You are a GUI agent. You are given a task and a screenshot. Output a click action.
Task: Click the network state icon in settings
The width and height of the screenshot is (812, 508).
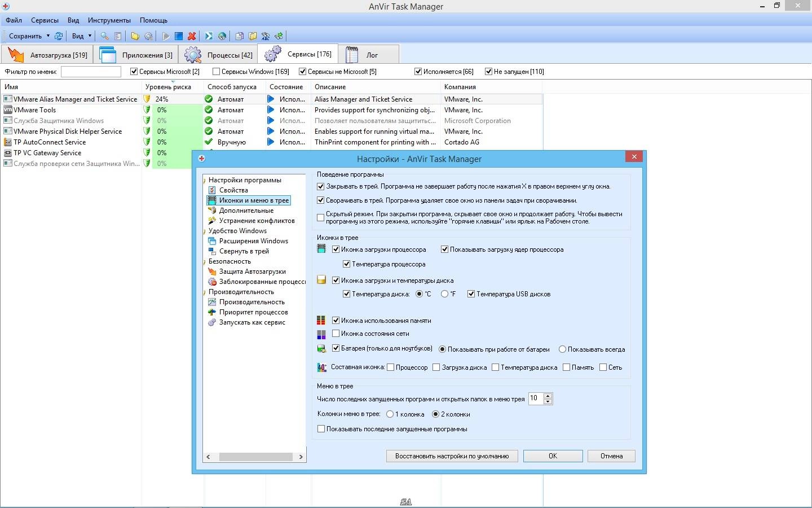click(x=321, y=334)
